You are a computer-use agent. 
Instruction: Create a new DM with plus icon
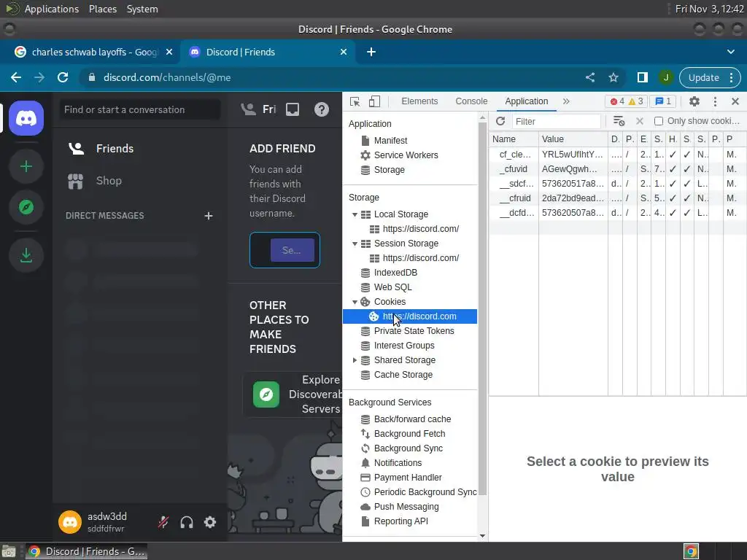(208, 216)
